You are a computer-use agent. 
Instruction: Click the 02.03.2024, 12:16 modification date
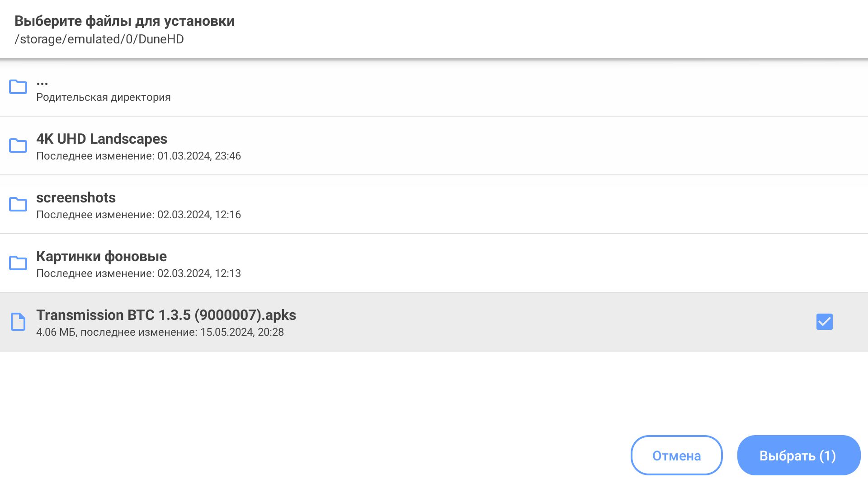pyautogui.click(x=199, y=215)
